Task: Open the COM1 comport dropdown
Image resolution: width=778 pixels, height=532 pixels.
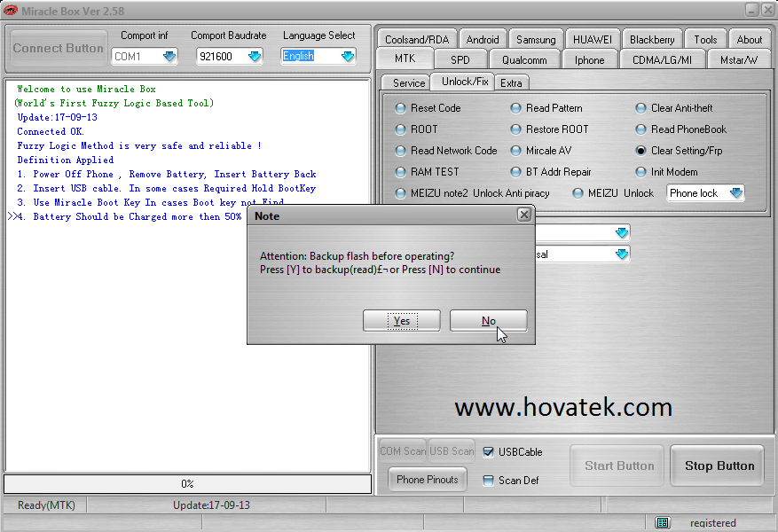Action: pos(169,56)
